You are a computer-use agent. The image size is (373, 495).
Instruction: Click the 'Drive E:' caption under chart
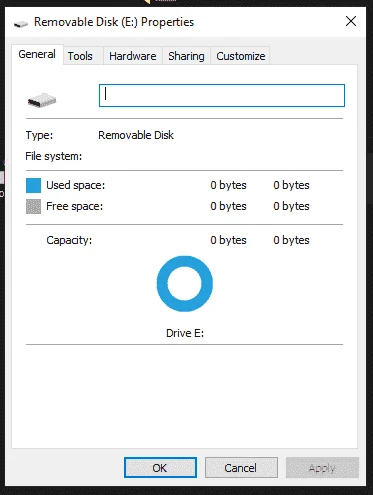pos(185,333)
